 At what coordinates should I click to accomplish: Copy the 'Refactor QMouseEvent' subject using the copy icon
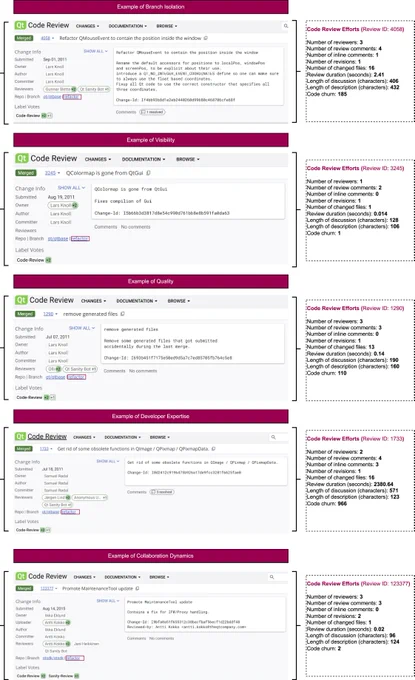(x=206, y=38)
